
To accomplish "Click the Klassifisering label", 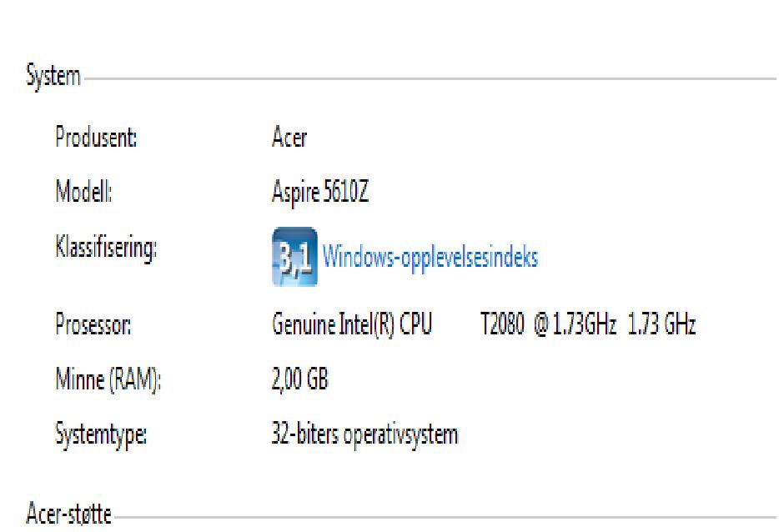I will point(106,248).
